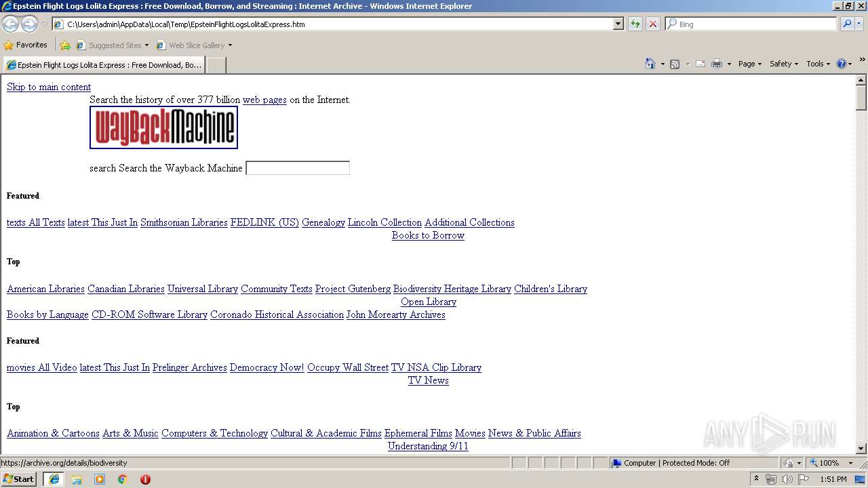Viewport: 868px width, 488px height.
Task: Open Biodiversity Heritage Library link
Action: [452, 289]
